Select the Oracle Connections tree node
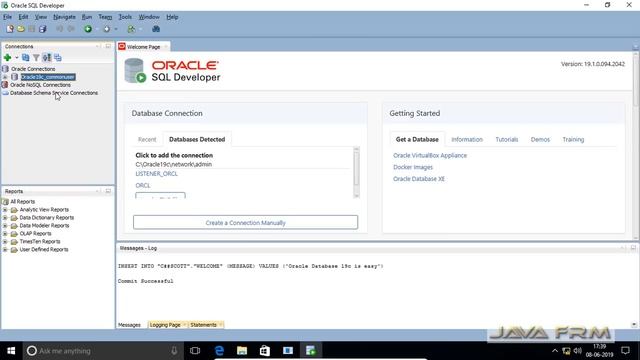Viewport: 640px width, 360px height. point(33,69)
